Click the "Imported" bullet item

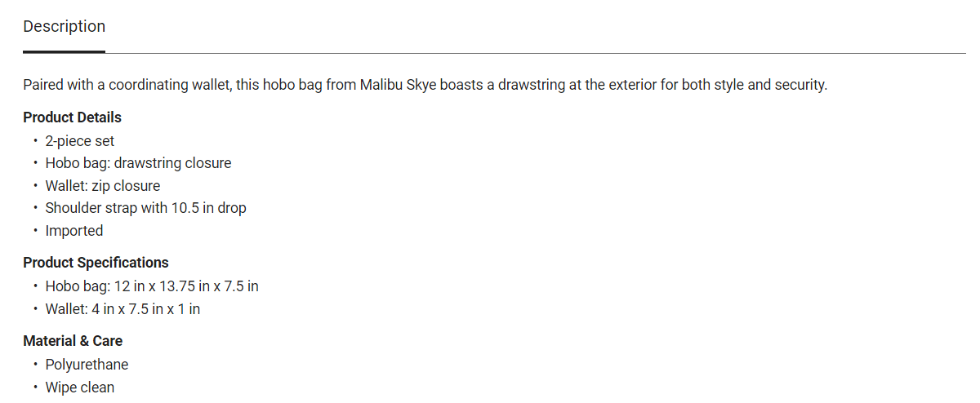click(74, 231)
